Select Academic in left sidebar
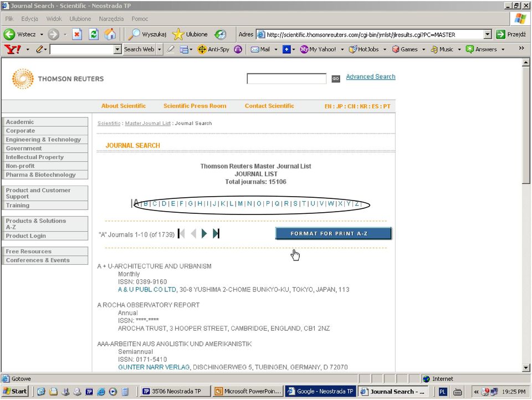This screenshot has width=532, height=400. point(45,122)
